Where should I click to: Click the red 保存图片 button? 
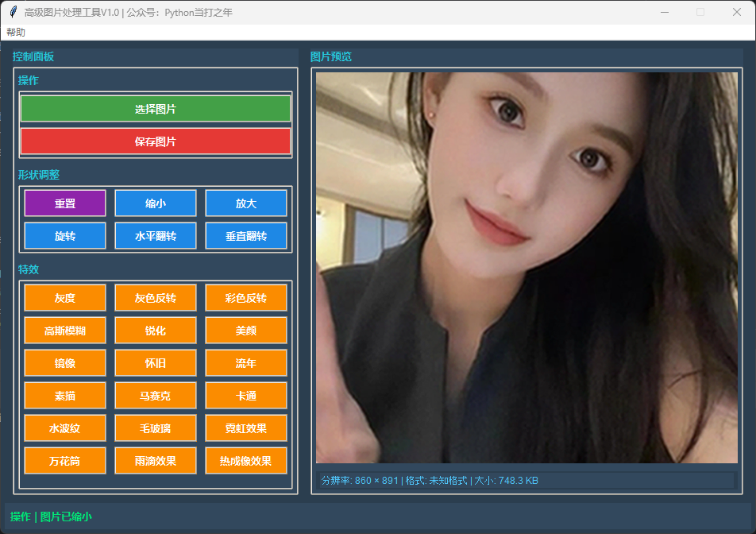tap(156, 141)
